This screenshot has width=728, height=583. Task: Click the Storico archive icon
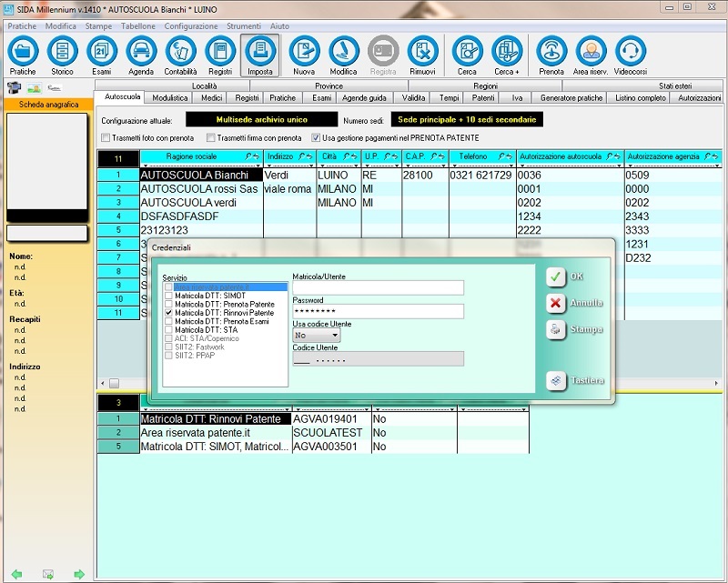62,53
